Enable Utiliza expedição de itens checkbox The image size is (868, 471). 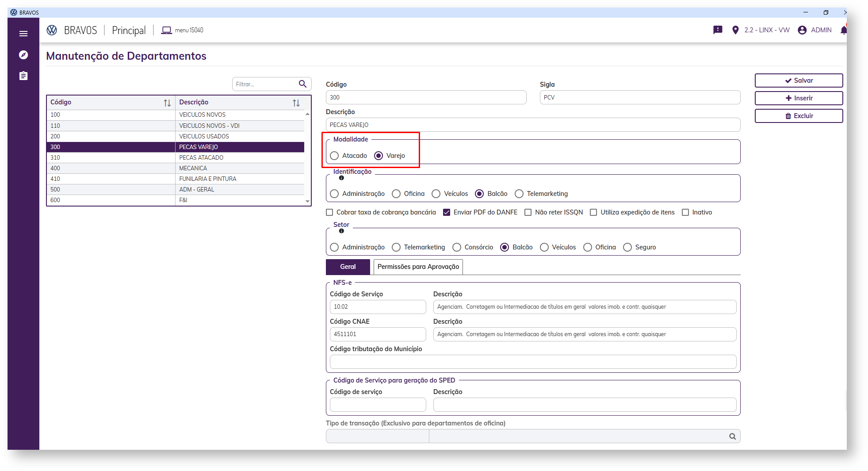tap(593, 212)
